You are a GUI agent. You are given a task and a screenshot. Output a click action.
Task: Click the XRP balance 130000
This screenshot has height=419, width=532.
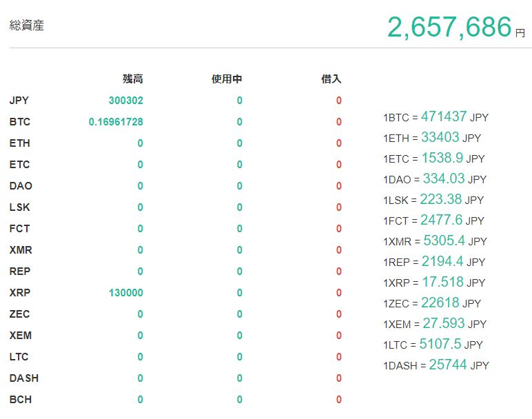125,293
